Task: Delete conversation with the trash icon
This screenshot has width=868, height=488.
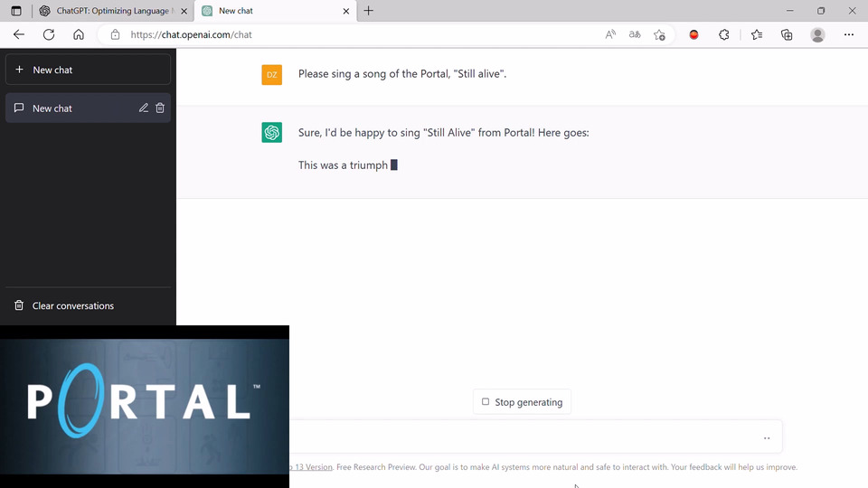Action: (160, 108)
